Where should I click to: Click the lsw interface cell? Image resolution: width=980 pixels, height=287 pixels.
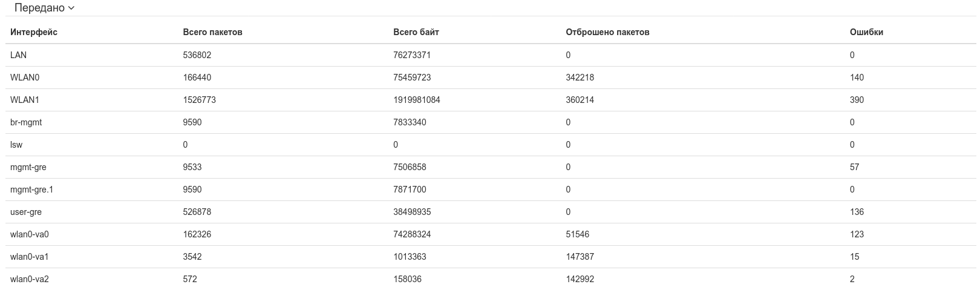coord(16,145)
